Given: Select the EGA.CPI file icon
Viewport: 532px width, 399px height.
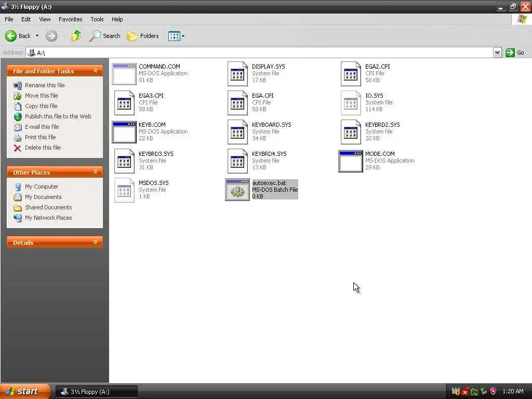Looking at the screenshot, I should [x=237, y=103].
